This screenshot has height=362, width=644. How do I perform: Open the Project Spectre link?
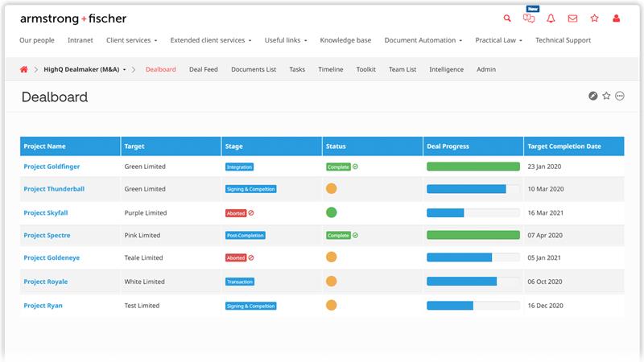pos(47,236)
